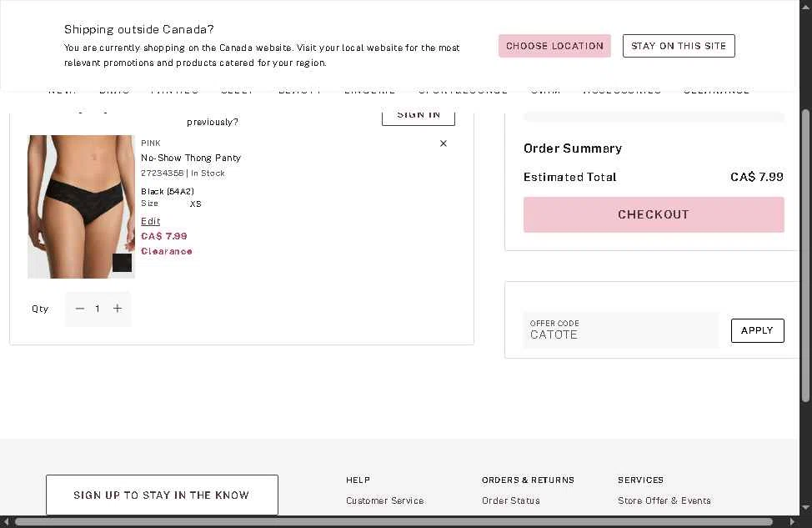Select STAY ON THIS SITE button
Screen dimensions: 812x528
[679, 46]
